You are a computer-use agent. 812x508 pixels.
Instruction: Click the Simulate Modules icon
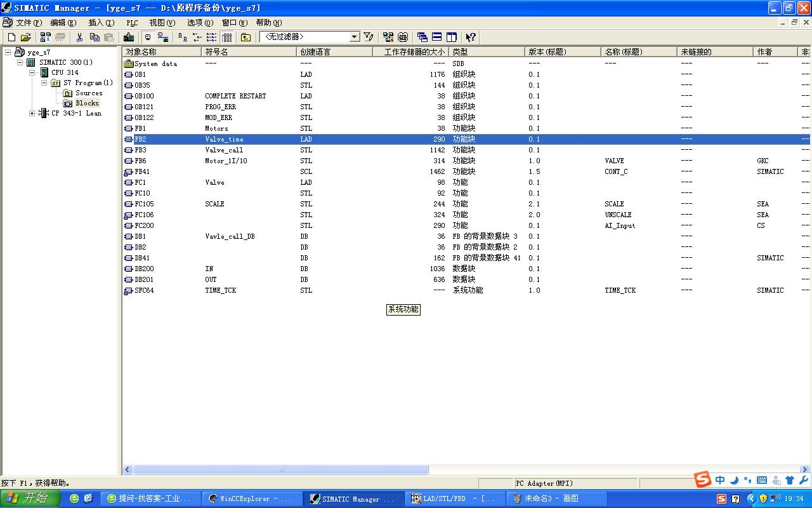pos(403,37)
